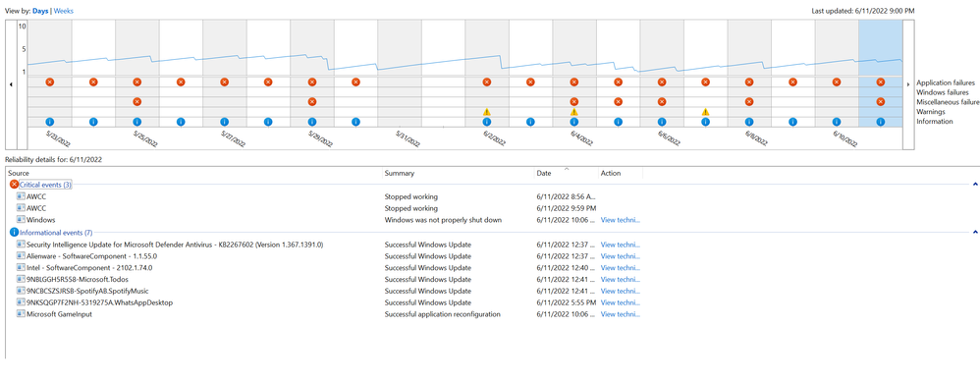Click miscellaneous failure icon for 6/6/2022
The width and height of the screenshot is (980, 382).
(662, 101)
